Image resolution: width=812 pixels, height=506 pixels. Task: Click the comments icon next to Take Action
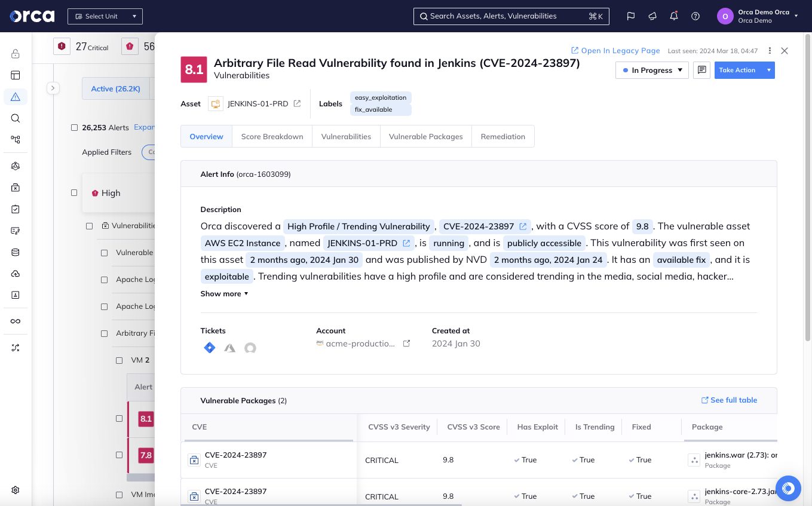(x=701, y=70)
